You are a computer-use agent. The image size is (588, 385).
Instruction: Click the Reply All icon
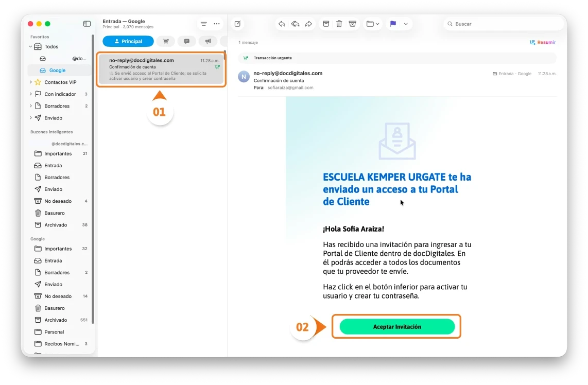pos(295,24)
